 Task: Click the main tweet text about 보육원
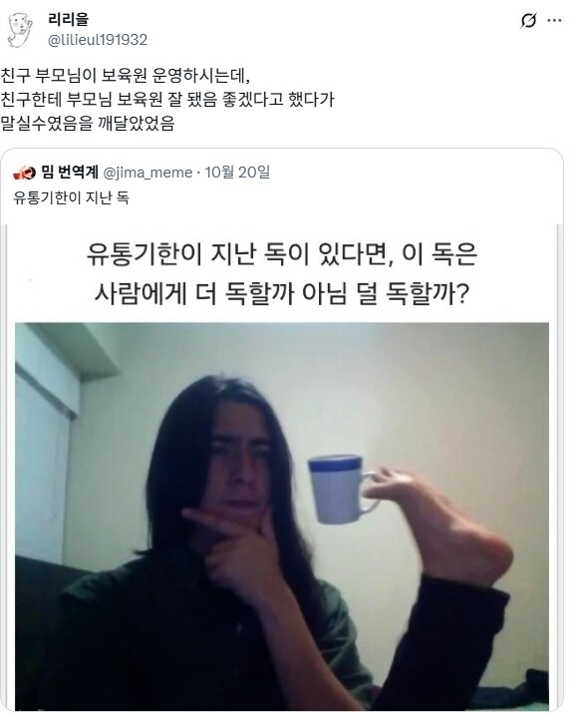[167, 100]
